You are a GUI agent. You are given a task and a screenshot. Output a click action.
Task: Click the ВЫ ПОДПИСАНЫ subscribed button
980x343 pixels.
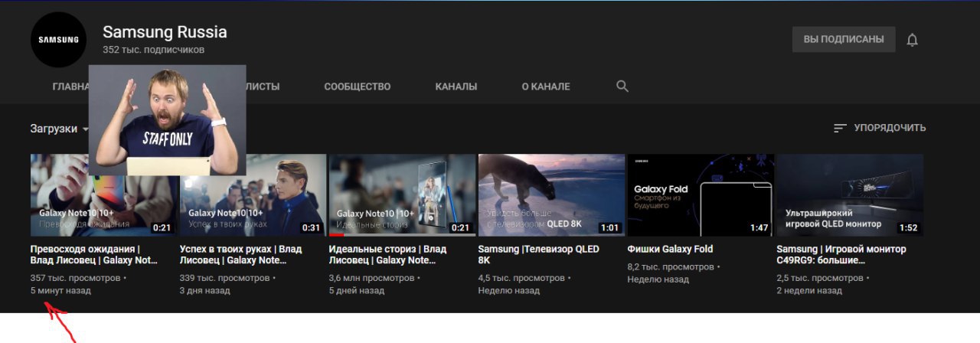point(844,39)
